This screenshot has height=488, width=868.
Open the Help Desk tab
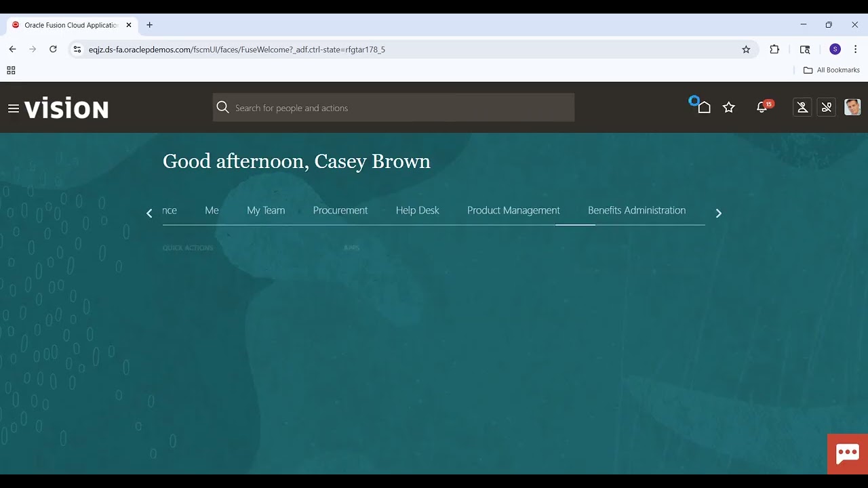coord(418,211)
